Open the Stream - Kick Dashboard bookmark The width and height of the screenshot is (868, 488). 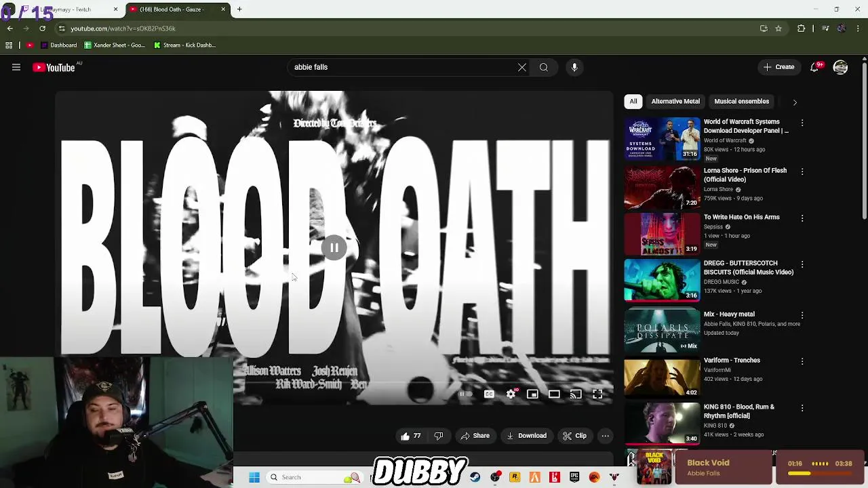click(x=184, y=45)
